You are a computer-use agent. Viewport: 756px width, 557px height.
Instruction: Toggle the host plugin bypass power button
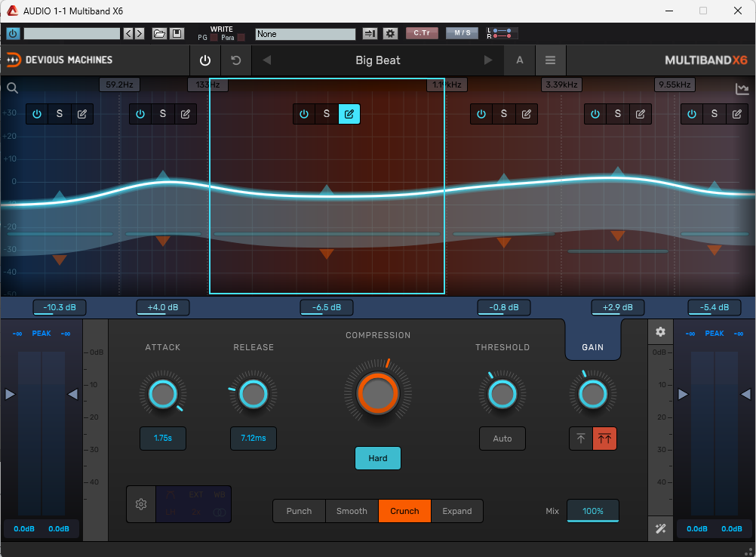click(x=13, y=33)
